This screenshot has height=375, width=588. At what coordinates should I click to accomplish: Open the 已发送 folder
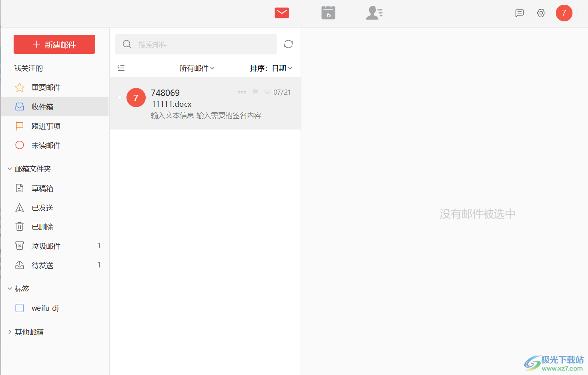pyautogui.click(x=55, y=207)
